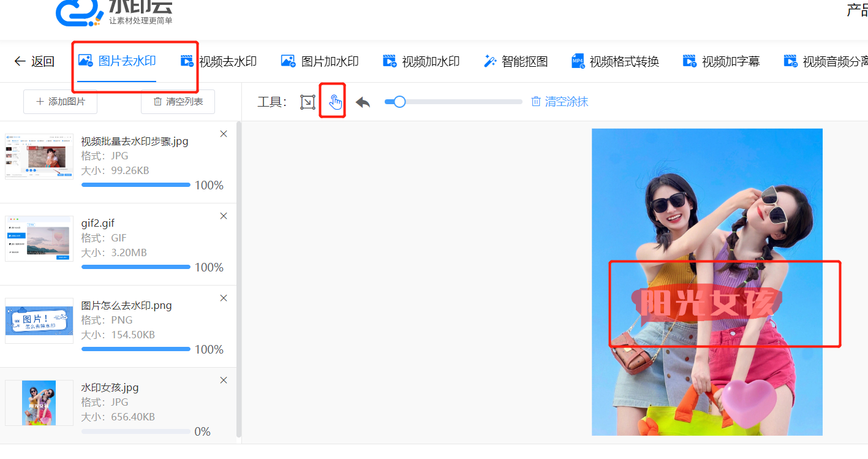The height and width of the screenshot is (459, 868).
Task: Switch to 视频格式转换 tab
Action: point(615,61)
